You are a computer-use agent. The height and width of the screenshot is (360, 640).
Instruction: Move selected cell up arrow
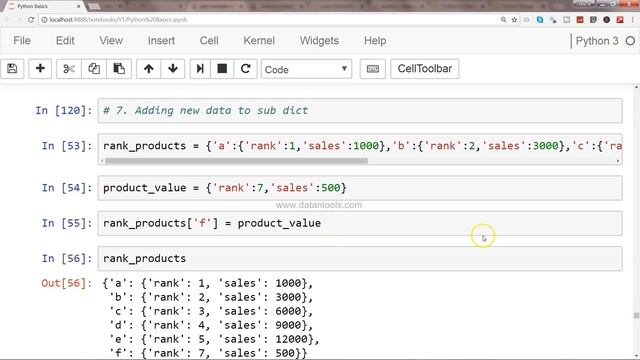[149, 69]
